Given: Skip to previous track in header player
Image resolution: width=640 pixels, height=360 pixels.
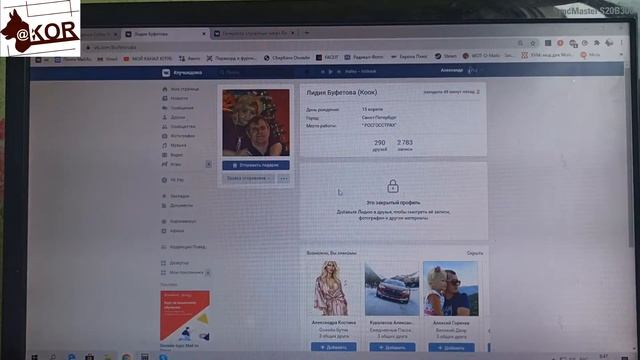Looking at the screenshot, I should coord(322,72).
